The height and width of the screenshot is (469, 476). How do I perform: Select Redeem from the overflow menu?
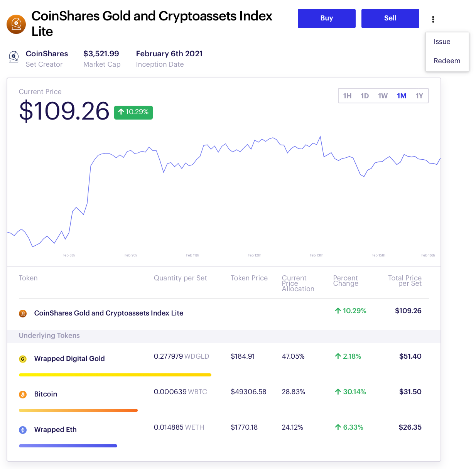coord(447,61)
